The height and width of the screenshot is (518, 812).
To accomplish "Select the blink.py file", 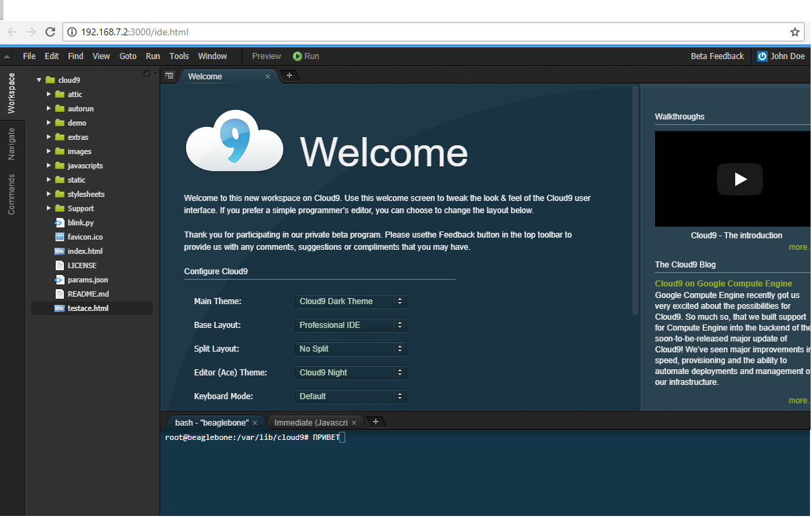I will 80,223.
